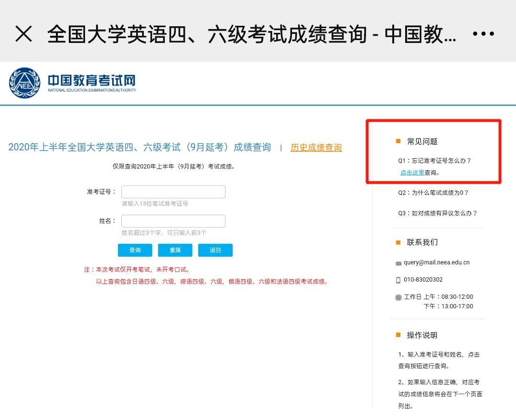Click the 查询 button
The width and height of the screenshot is (516, 420).
click(x=135, y=250)
